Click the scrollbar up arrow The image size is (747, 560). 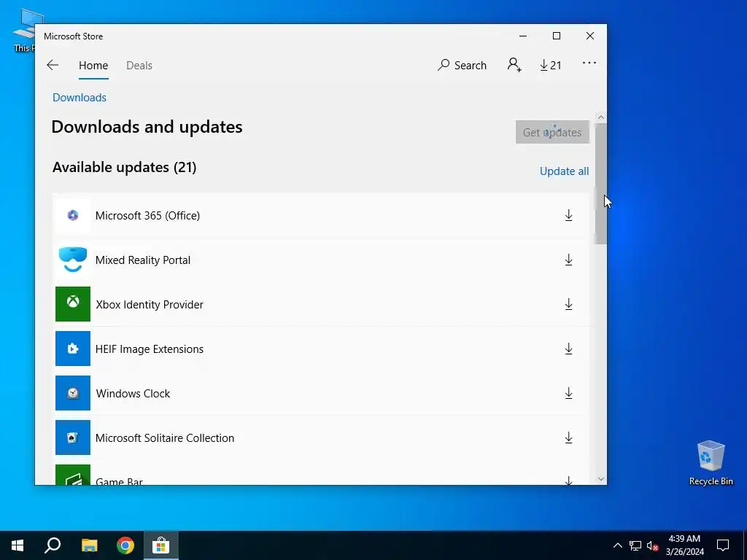click(x=601, y=117)
